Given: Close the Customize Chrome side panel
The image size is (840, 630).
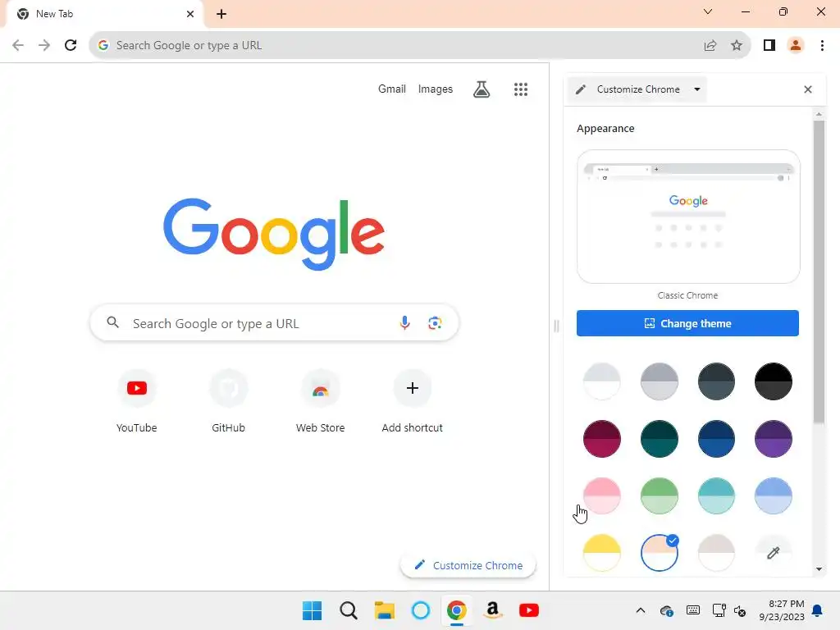Looking at the screenshot, I should 808,89.
